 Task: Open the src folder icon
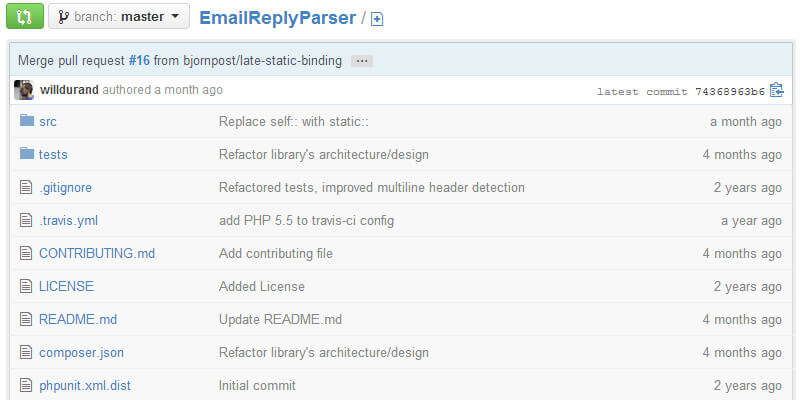coord(27,121)
